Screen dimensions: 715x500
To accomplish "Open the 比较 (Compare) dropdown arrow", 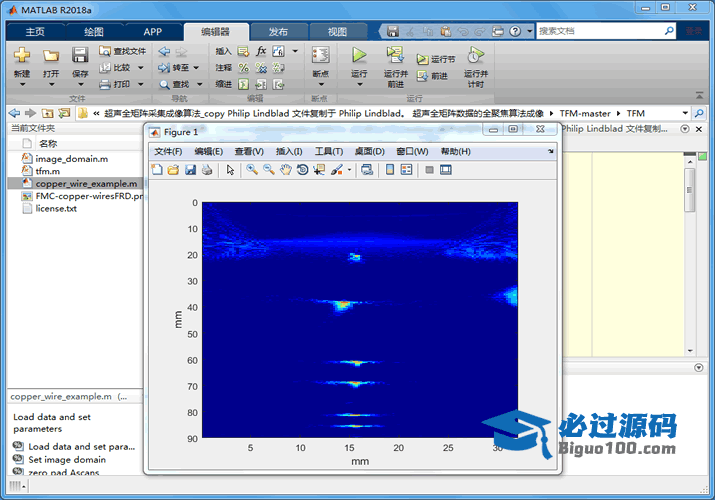I will click(140, 67).
